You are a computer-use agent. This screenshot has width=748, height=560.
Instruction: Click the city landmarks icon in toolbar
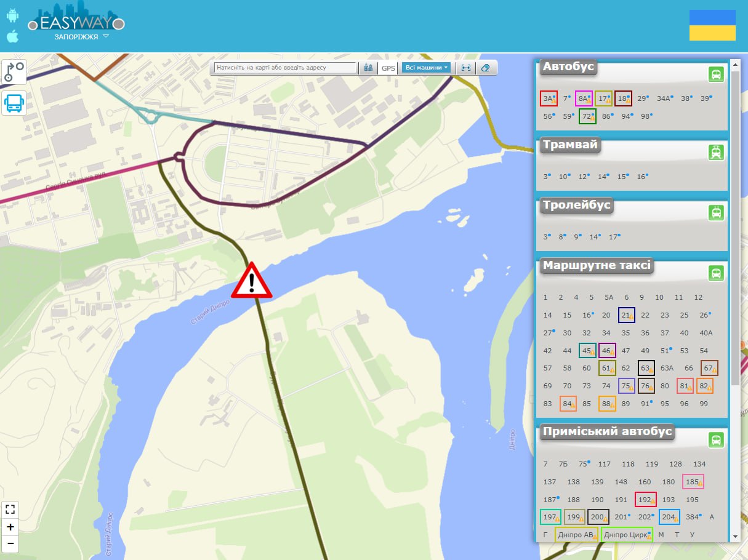point(368,68)
